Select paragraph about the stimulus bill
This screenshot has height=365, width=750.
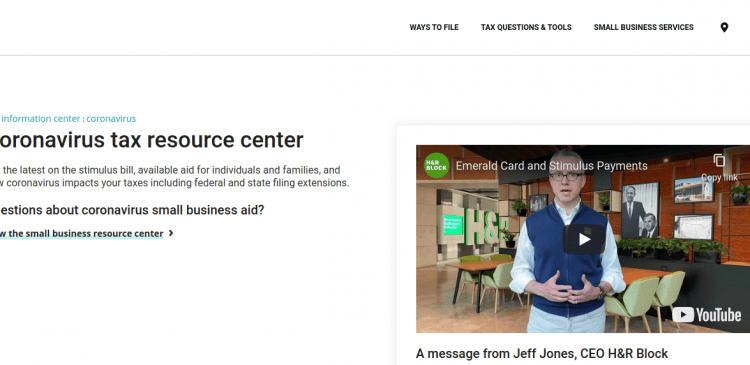point(175,176)
